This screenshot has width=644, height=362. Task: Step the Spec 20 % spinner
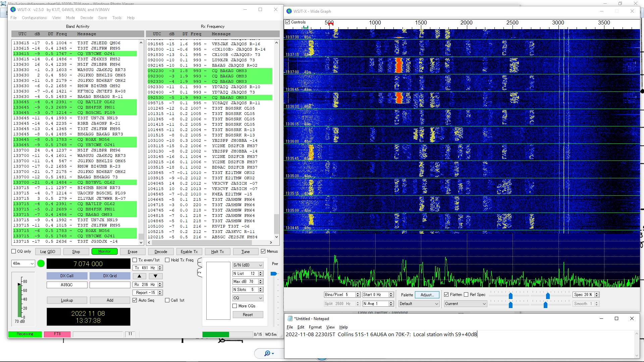point(597,295)
